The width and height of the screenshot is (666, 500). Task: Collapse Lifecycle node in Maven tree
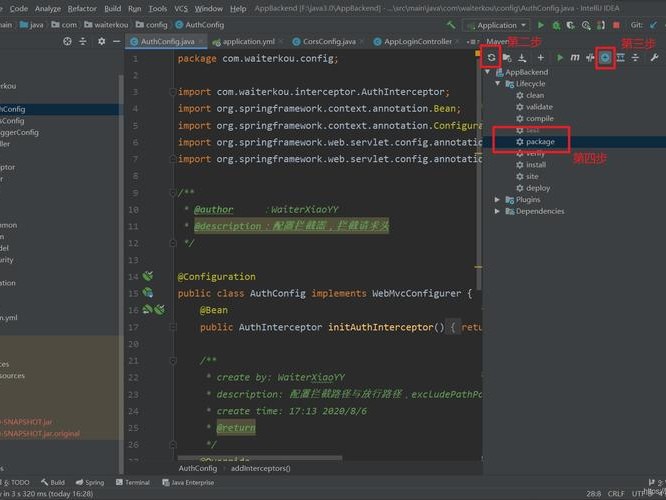click(x=497, y=84)
